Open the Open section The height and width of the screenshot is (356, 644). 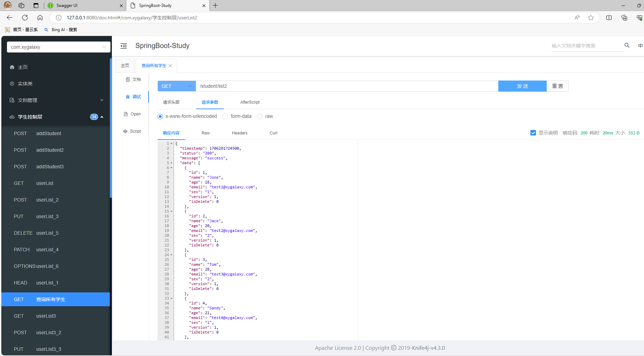click(132, 114)
